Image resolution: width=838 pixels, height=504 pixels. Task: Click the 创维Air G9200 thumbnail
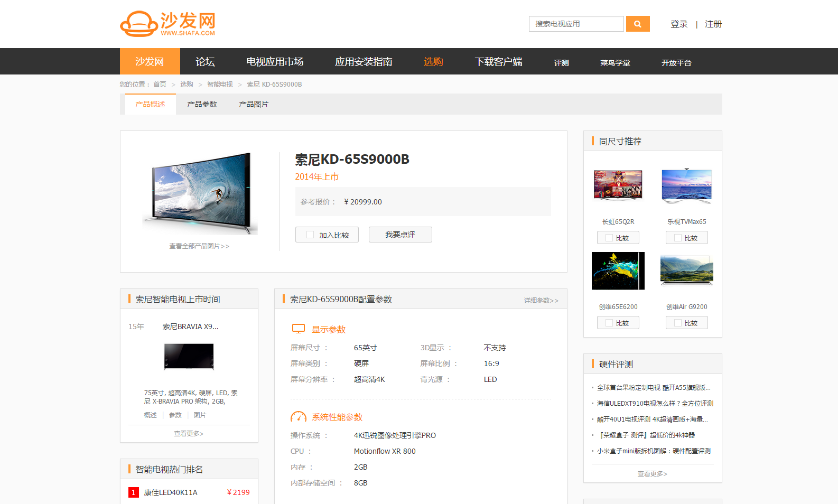click(x=687, y=271)
